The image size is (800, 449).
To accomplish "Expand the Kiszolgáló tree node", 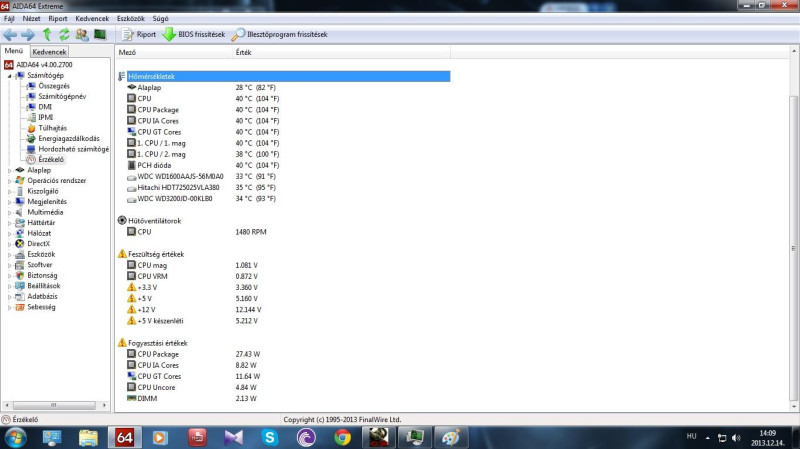I will (x=9, y=191).
